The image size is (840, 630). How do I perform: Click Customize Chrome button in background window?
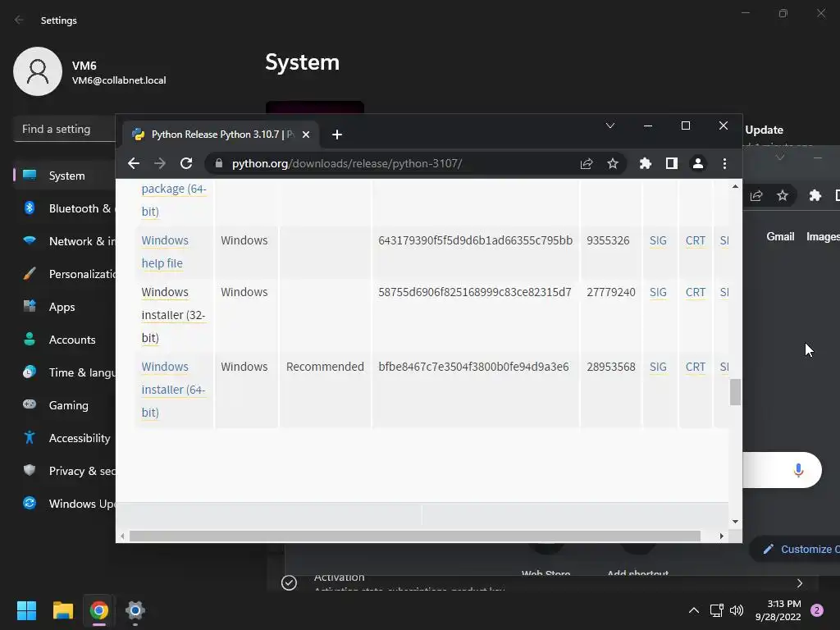(794, 549)
